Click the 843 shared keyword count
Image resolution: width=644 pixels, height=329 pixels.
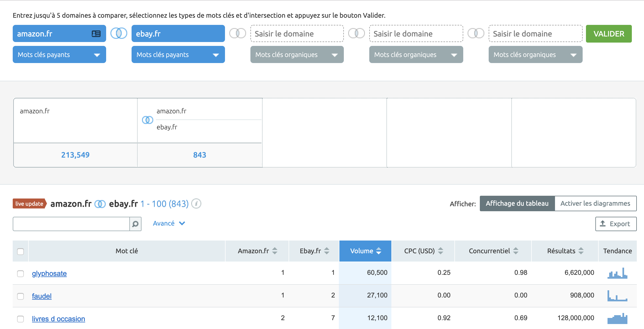pyautogui.click(x=200, y=155)
